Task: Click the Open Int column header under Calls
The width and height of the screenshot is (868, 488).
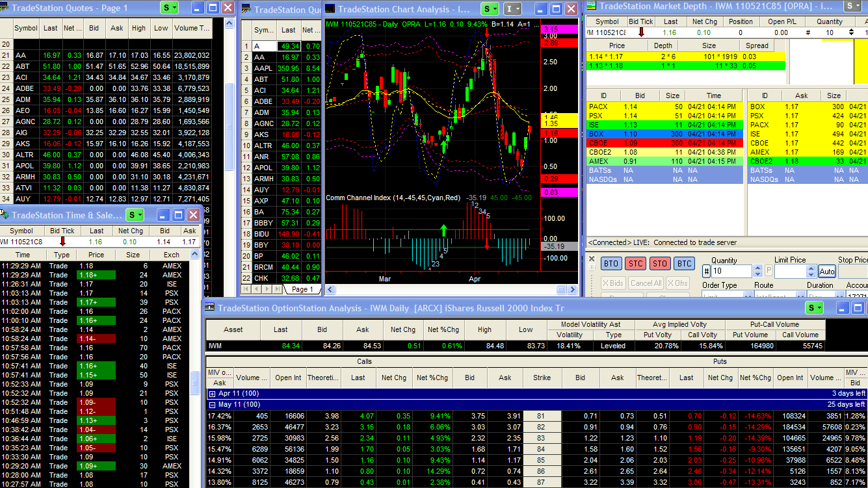Action: coord(288,378)
